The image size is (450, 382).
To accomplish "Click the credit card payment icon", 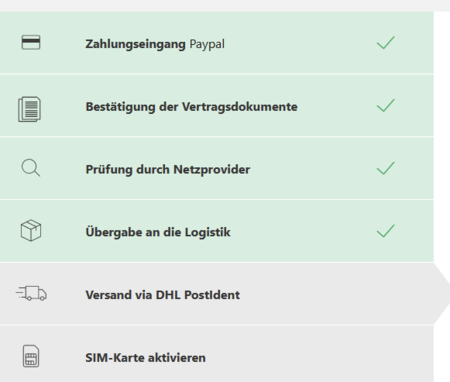I will pos(31,43).
